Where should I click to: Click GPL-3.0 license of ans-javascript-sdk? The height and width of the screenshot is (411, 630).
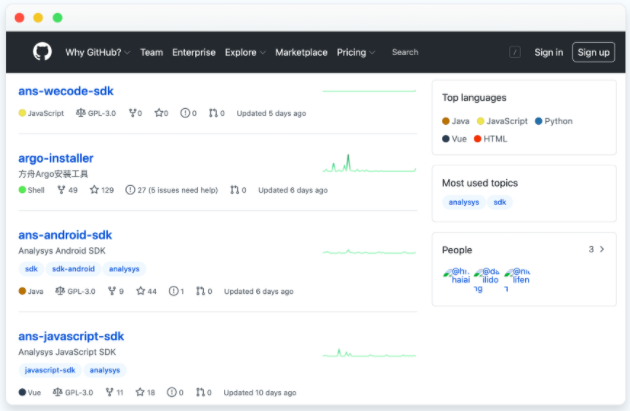tap(73, 393)
